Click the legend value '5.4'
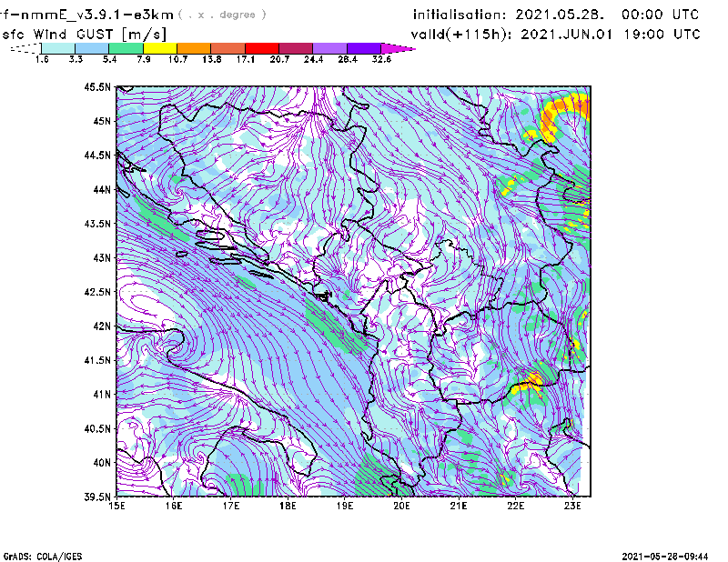 [x=109, y=59]
